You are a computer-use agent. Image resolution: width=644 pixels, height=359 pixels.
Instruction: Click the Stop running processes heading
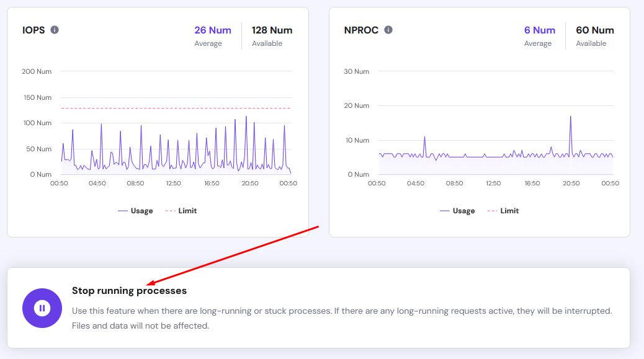129,290
